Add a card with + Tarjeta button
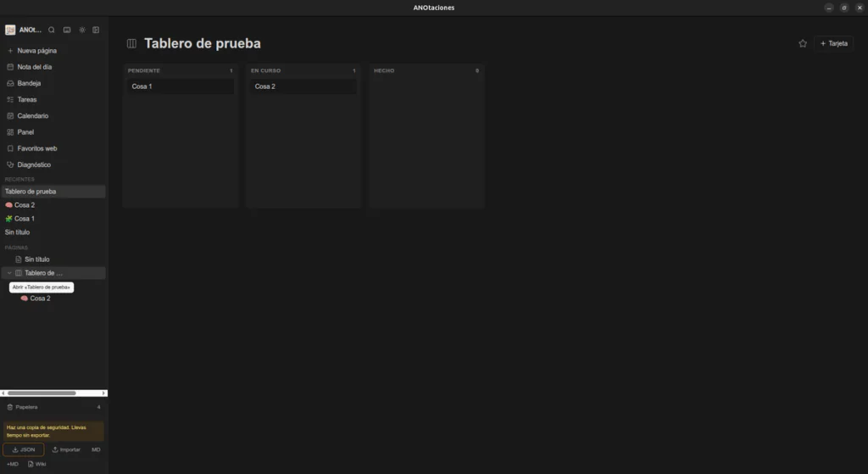Viewport: 868px width, 474px height. point(834,43)
